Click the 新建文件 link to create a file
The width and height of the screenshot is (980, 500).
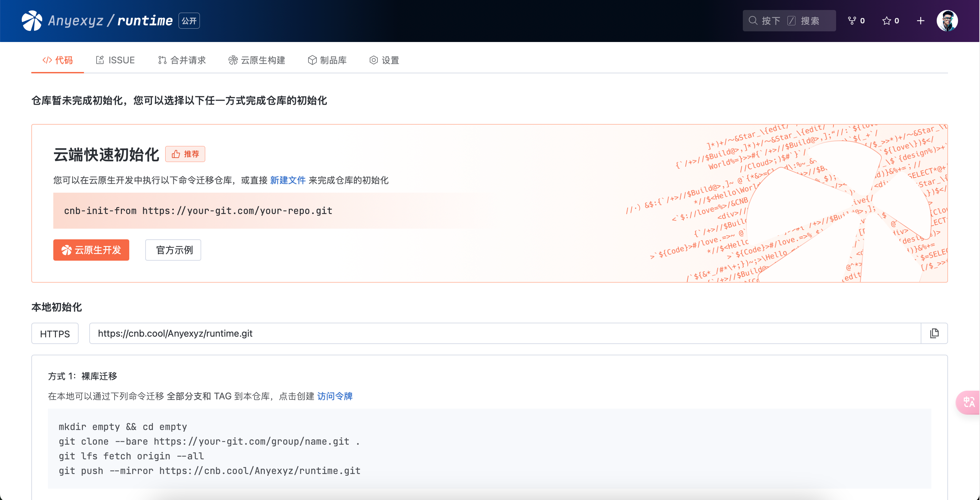[287, 180]
